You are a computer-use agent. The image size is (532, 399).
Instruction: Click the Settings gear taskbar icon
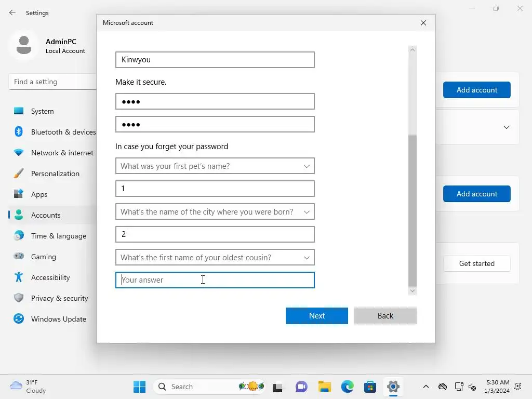coord(393,387)
